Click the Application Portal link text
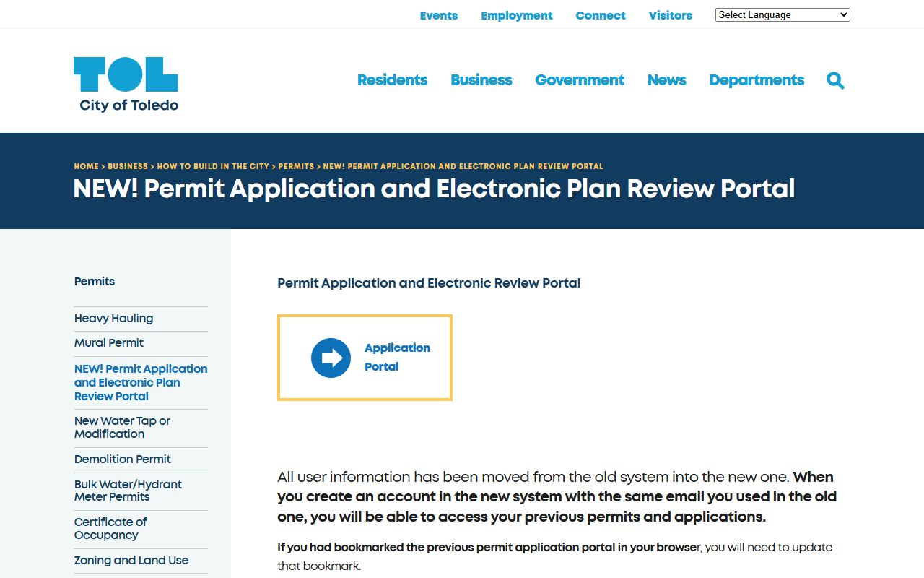 [x=396, y=357]
